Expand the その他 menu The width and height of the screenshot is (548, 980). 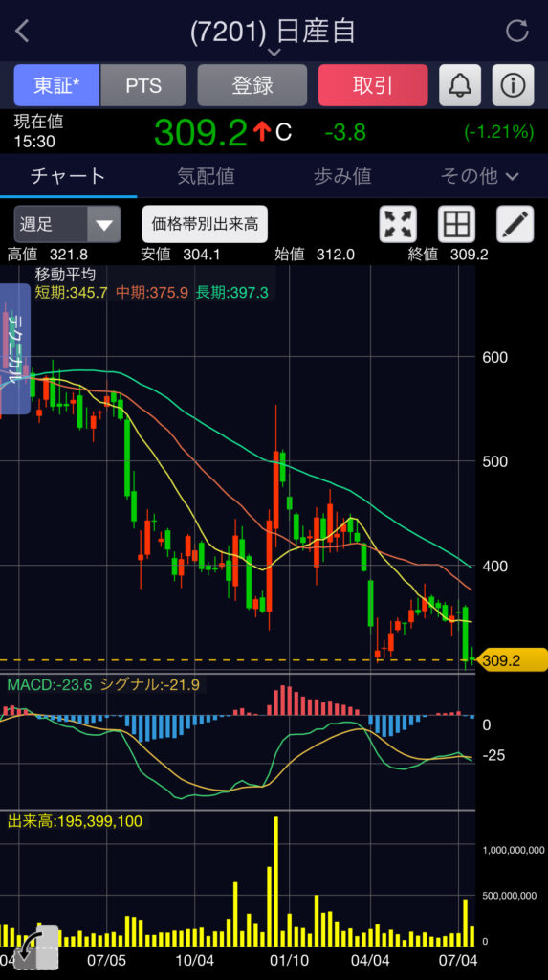pyautogui.click(x=479, y=176)
